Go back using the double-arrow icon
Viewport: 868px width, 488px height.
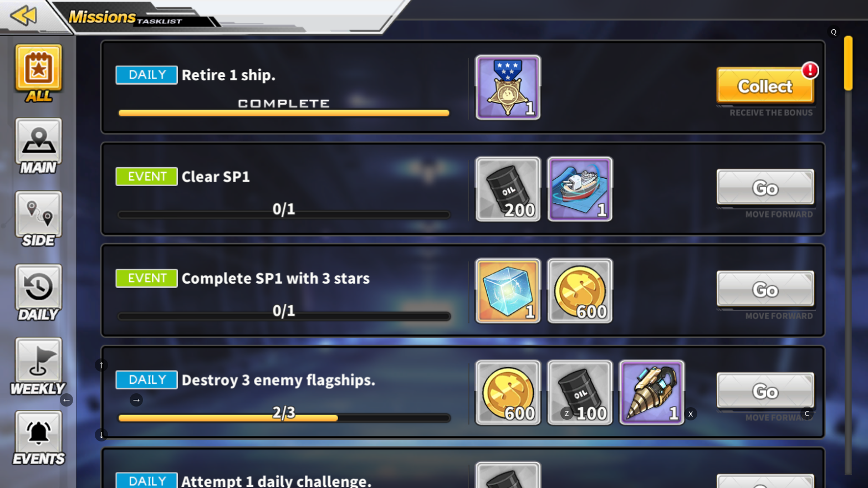coord(23,16)
